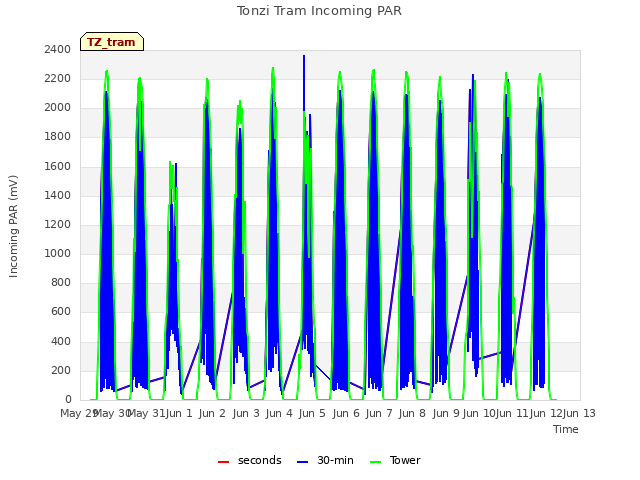
Task: Select the '30-min' legend label
Action: point(335,460)
